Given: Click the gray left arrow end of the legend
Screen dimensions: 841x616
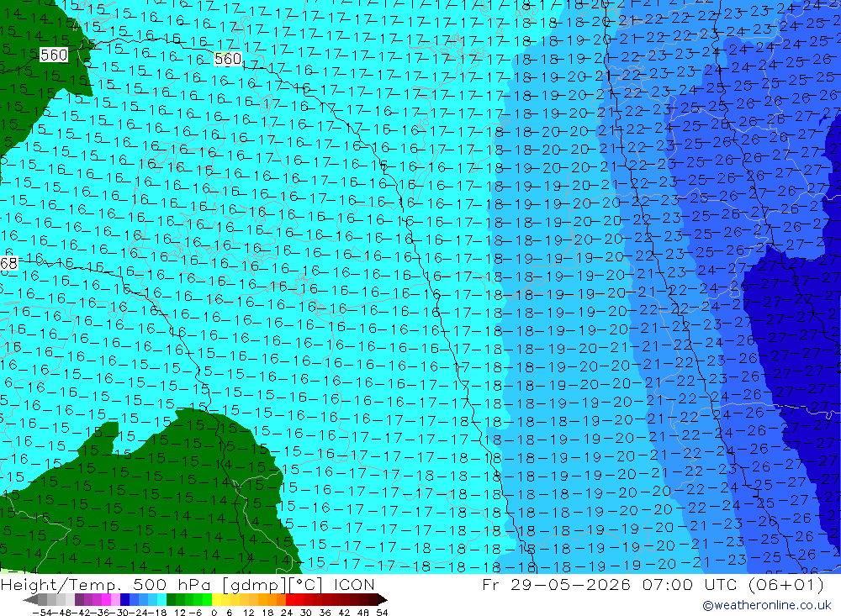Looking at the screenshot, I should tap(30, 600).
